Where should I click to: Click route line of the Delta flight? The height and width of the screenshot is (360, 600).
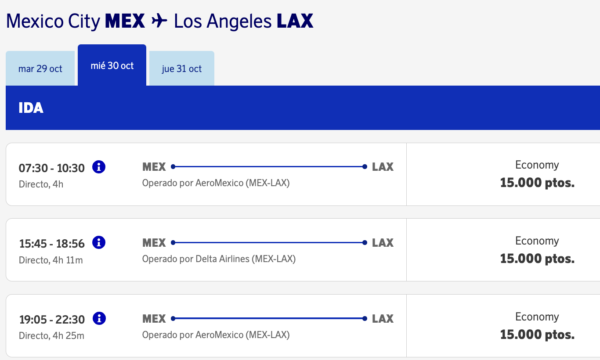(269, 243)
